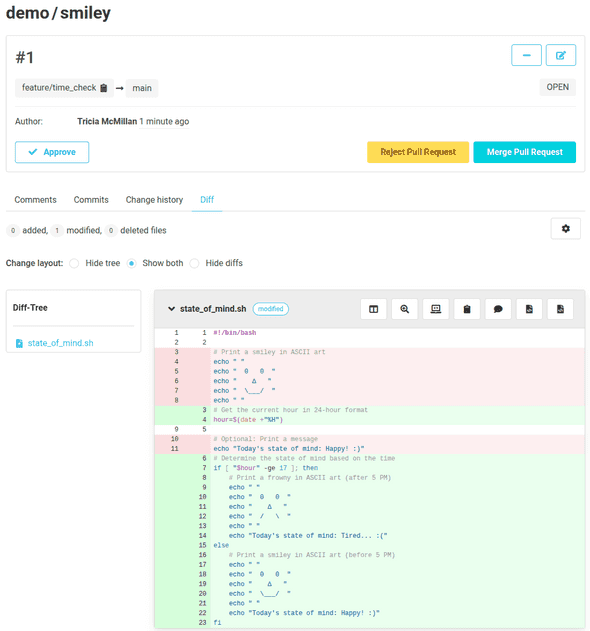This screenshot has height=631, width=590.
Task: Click the author name Tricia McMillan
Action: pyautogui.click(x=107, y=122)
